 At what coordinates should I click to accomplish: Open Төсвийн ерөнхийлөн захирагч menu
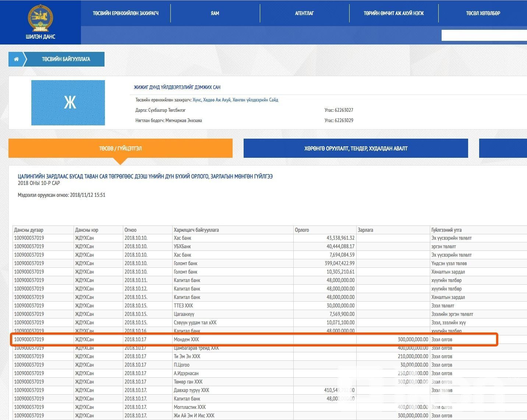125,13
